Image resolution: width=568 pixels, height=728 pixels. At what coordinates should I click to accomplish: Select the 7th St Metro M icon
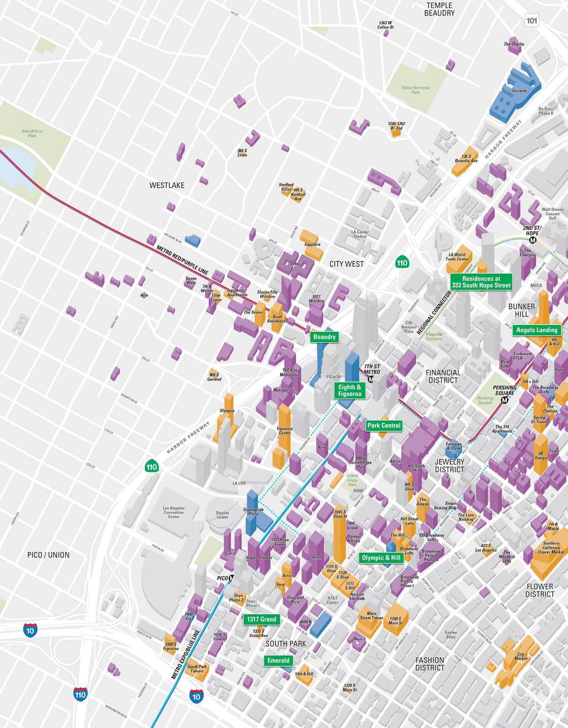[x=371, y=379]
